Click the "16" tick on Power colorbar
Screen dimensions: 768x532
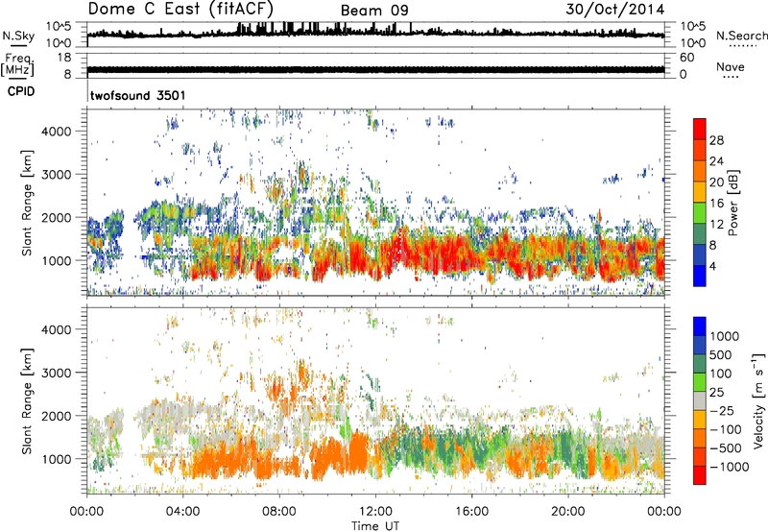pos(716,203)
